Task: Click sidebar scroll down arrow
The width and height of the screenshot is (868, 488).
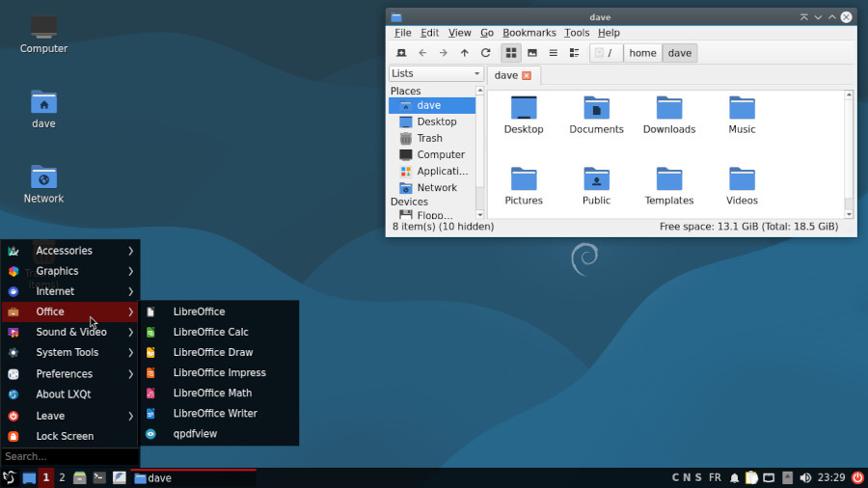Action: tap(480, 215)
